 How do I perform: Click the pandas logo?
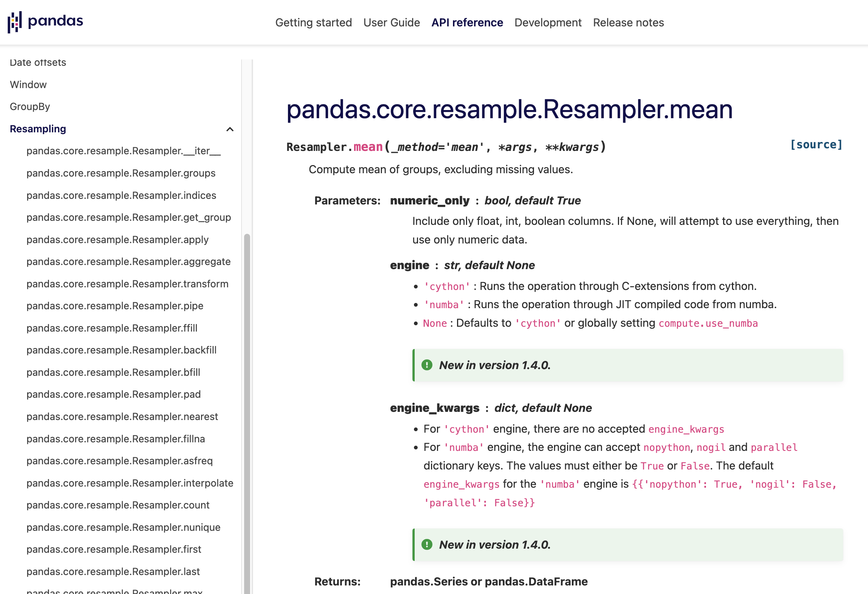tap(45, 22)
